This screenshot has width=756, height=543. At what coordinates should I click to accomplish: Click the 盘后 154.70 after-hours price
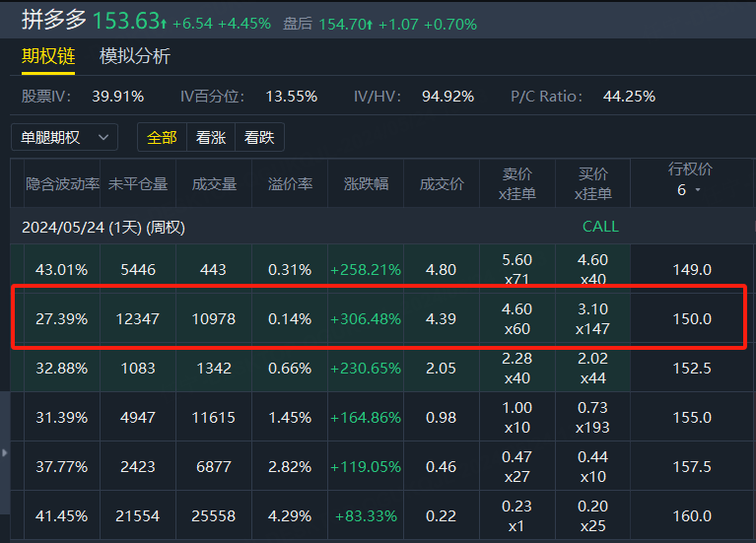click(327, 24)
